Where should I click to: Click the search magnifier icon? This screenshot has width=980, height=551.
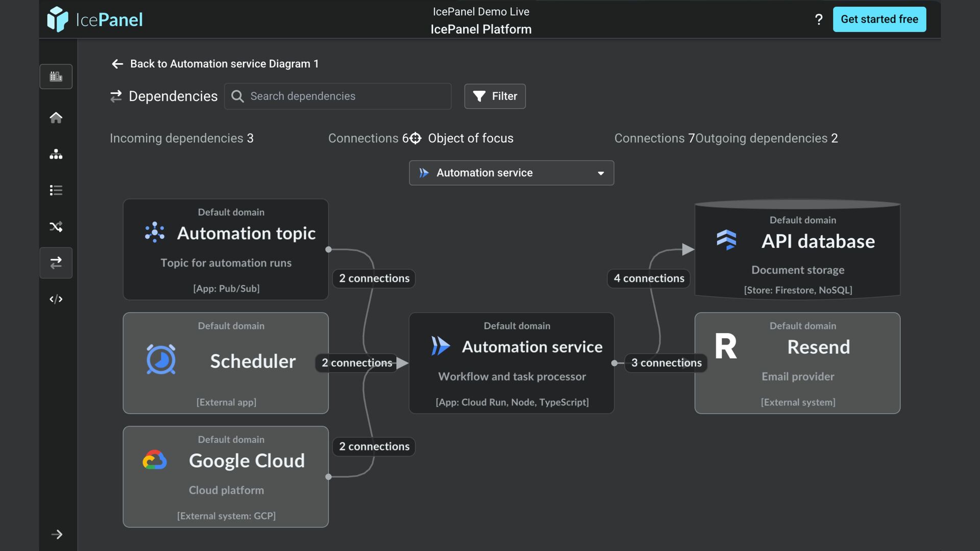pos(237,96)
